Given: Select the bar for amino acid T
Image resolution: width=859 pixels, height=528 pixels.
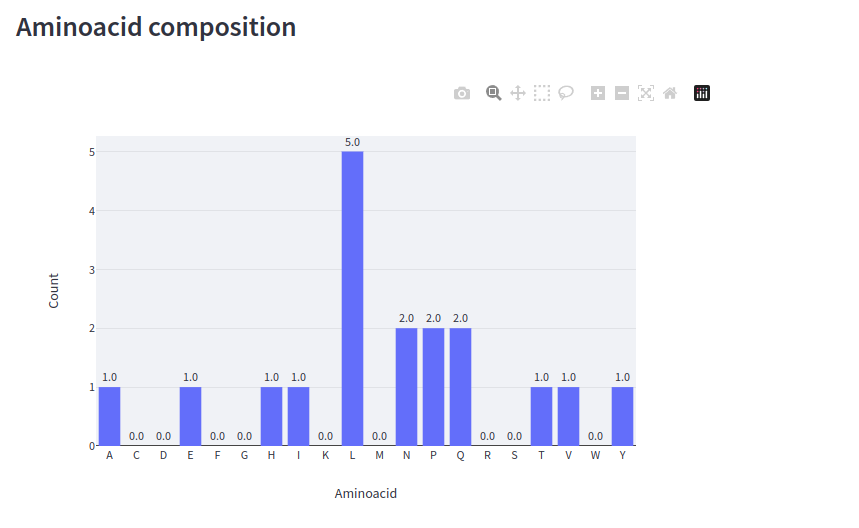Looking at the screenshot, I should 541,416.
